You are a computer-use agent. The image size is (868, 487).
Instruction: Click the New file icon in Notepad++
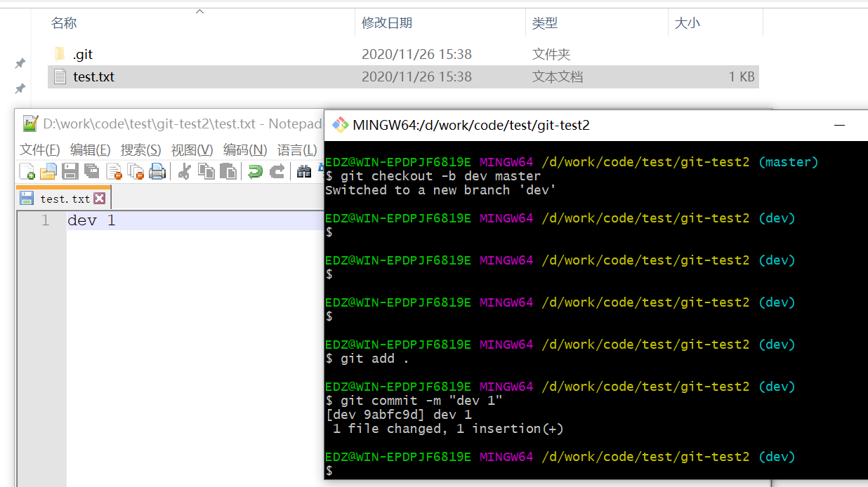[x=27, y=171]
